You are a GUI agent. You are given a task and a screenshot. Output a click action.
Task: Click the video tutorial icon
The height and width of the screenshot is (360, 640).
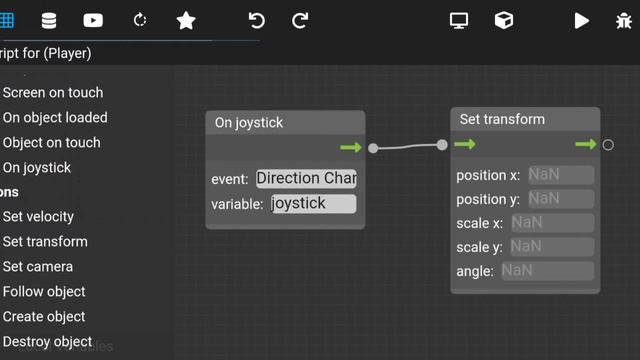[93, 20]
